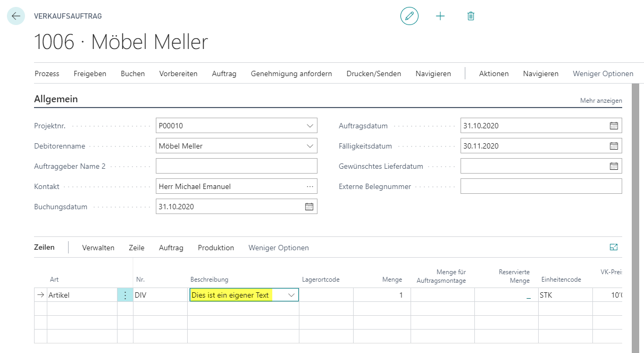Open Fälligkeitsdatum calendar picker
Image resolution: width=644 pixels, height=353 pixels.
point(614,146)
